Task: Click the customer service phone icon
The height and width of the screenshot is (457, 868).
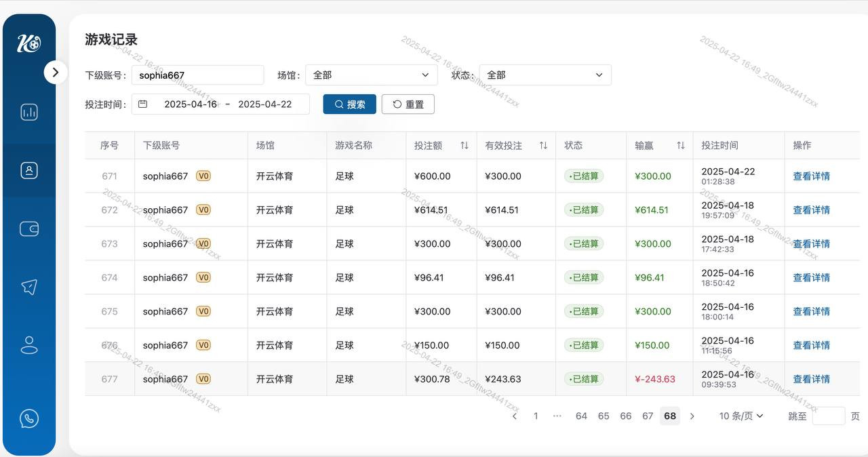Action: 28,418
